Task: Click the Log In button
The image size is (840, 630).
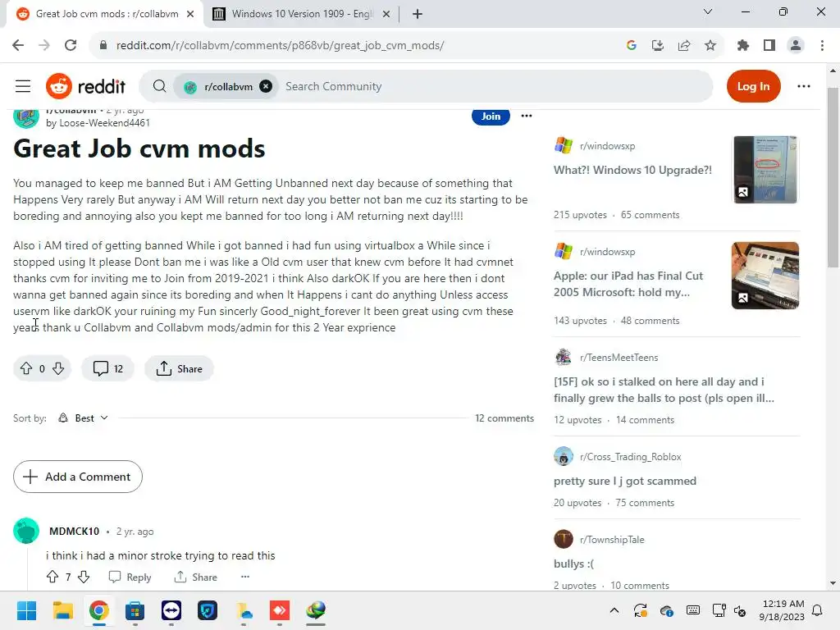Action: coord(753,86)
